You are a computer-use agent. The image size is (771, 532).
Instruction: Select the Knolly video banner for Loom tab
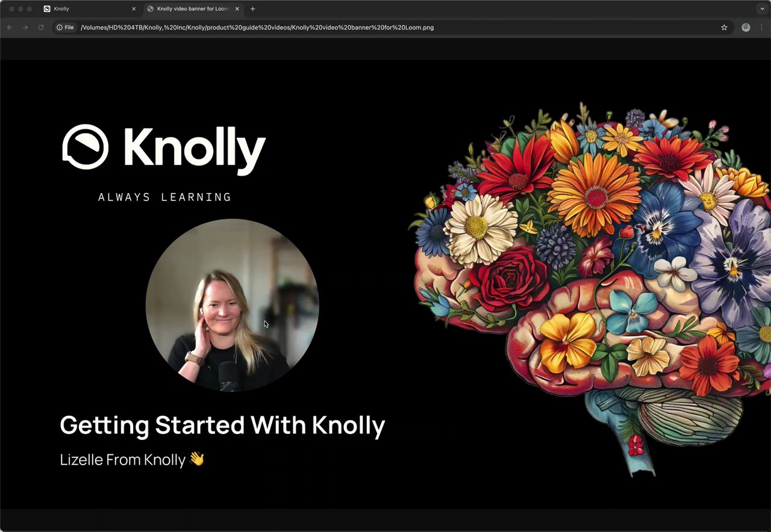193,9
